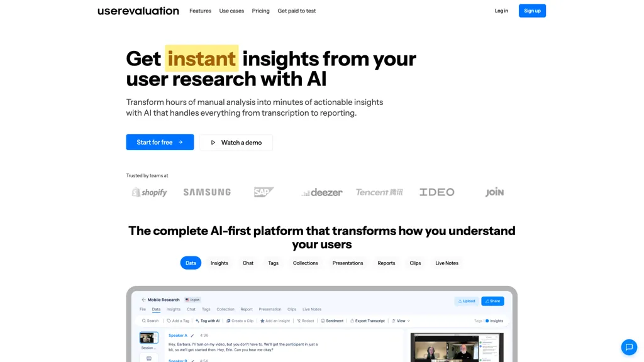Click the Sentiment smiley tool
Viewport: 644px width, 362px height.
(332, 321)
